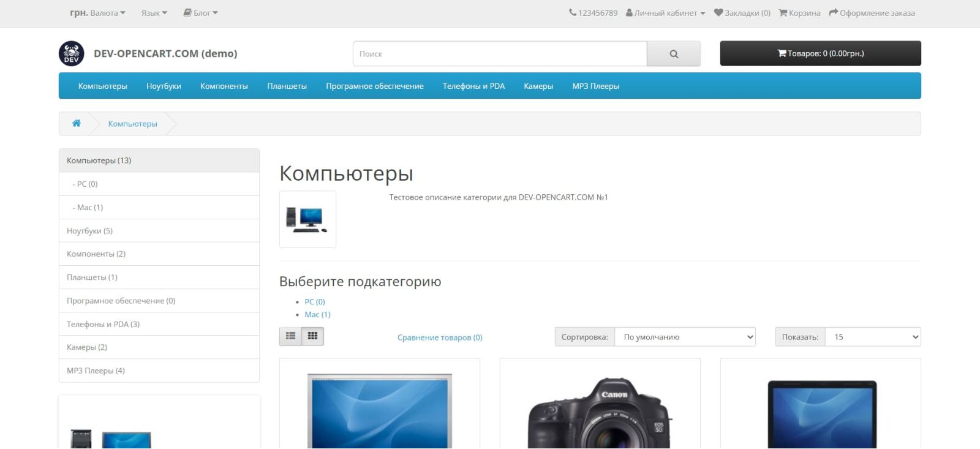980x449 pixels.
Task: Open Камеры (2) sidebar category
Action: [159, 347]
